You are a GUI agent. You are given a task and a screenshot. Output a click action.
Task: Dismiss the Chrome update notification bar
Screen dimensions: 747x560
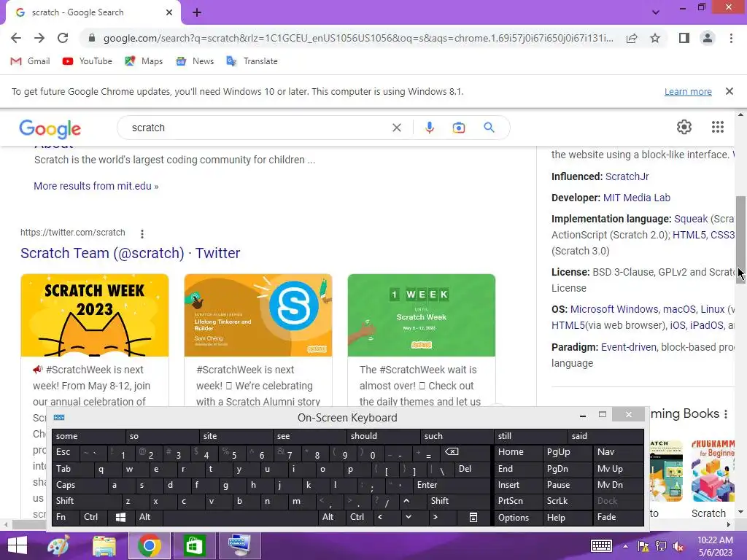point(729,91)
